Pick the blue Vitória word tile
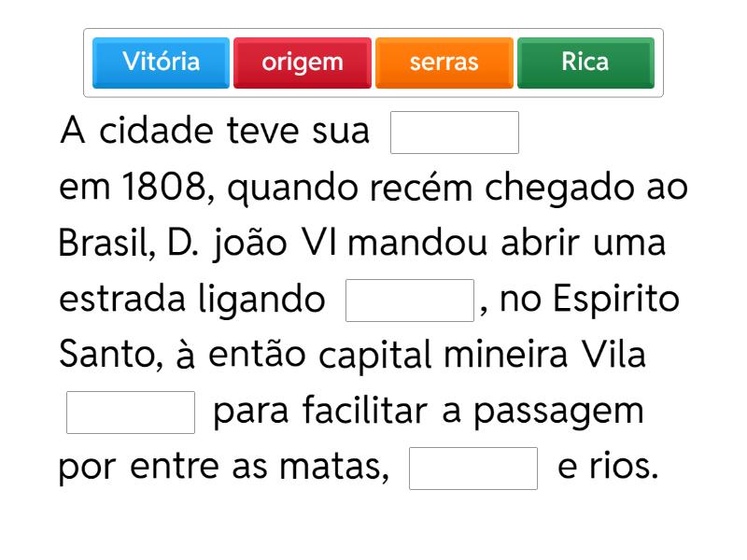The width and height of the screenshot is (747, 560). pyautogui.click(x=161, y=63)
